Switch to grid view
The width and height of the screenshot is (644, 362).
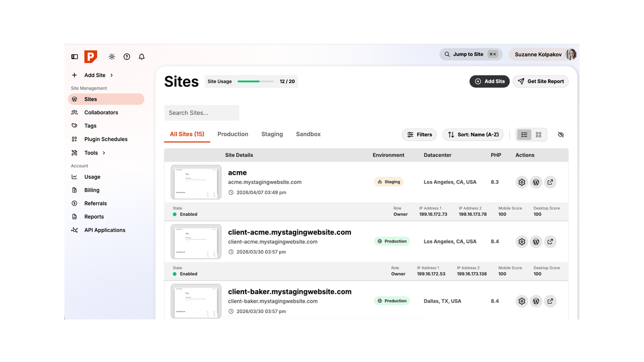(539, 135)
